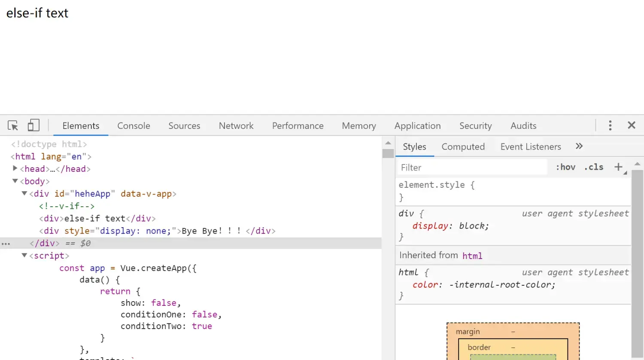This screenshot has width=644, height=360.
Task: Collapse the heheApp div node
Action: tap(24, 193)
